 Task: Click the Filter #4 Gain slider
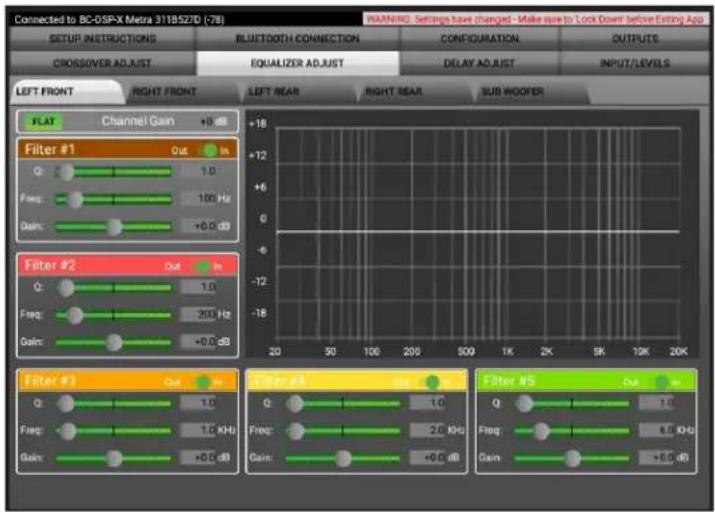click(x=343, y=458)
